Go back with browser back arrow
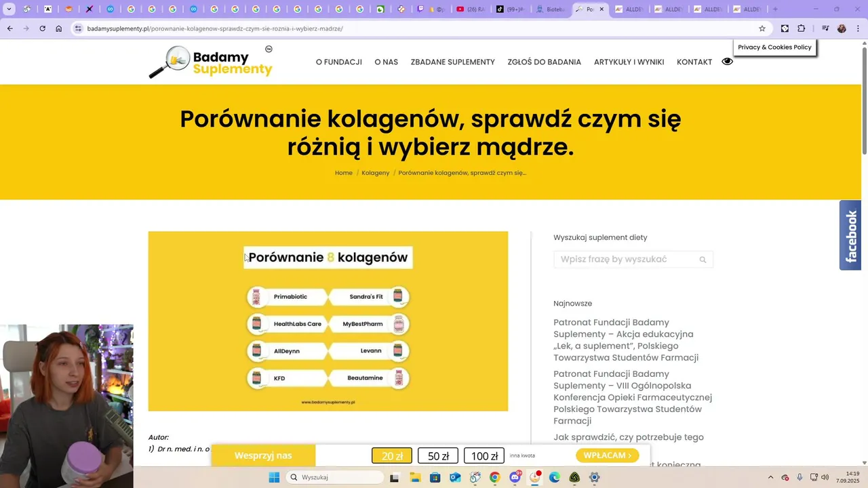 (x=9, y=28)
